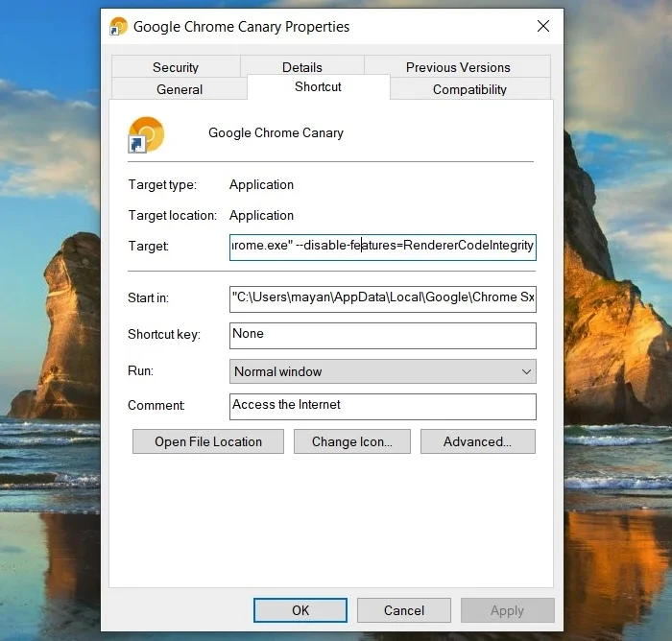Viewport: 672px width, 641px height.
Task: Click the Chrome Canary icon in title bar
Action: pyautogui.click(x=119, y=26)
